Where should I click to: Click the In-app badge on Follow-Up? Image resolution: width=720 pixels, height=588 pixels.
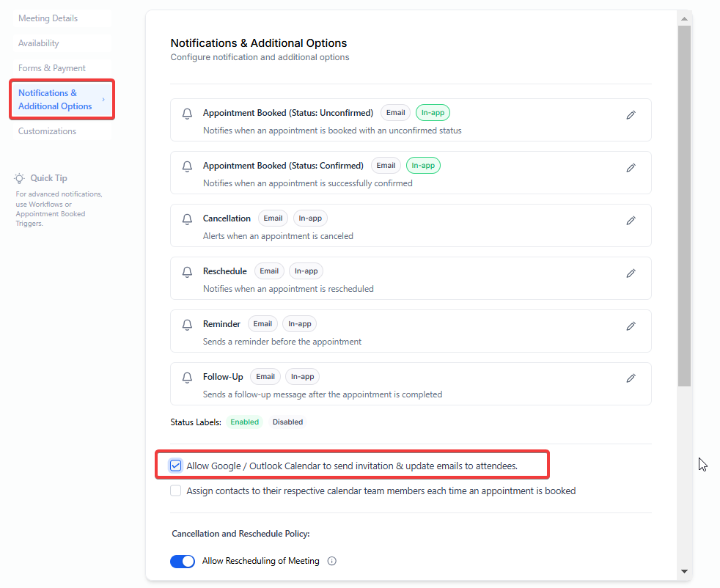point(302,377)
